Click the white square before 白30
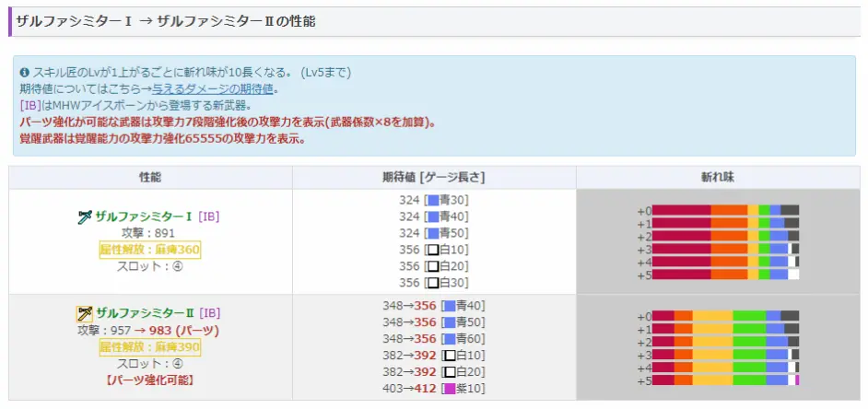This screenshot has height=409, width=868. pyautogui.click(x=433, y=283)
